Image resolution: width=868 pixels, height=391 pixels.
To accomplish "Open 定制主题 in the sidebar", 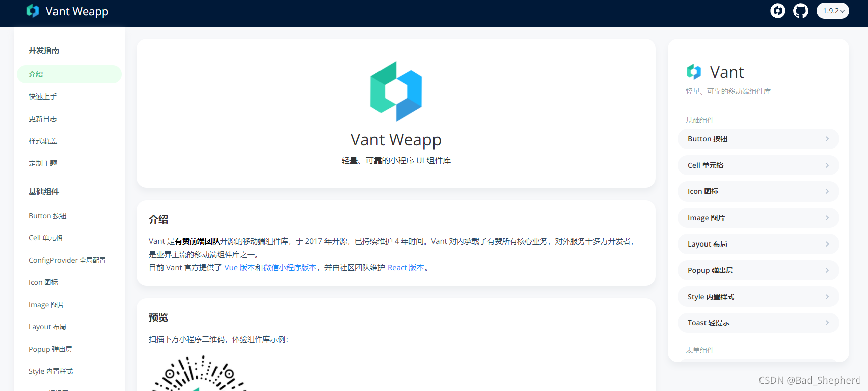I will tap(43, 163).
